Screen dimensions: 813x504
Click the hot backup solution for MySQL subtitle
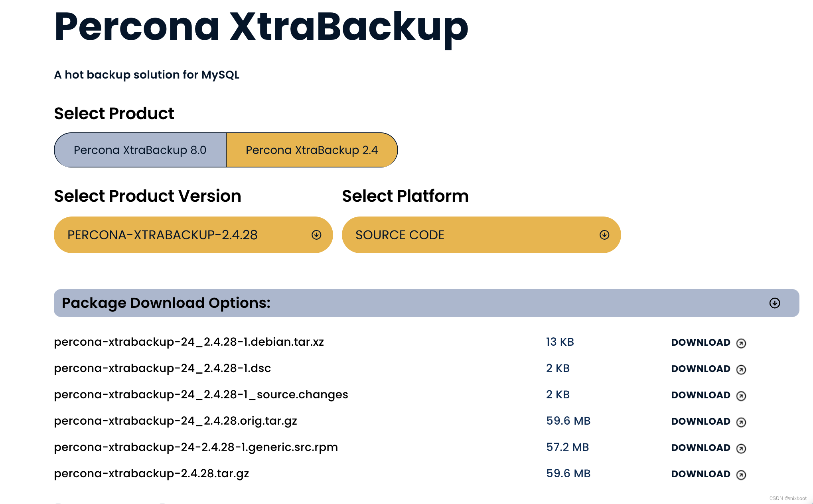(147, 75)
